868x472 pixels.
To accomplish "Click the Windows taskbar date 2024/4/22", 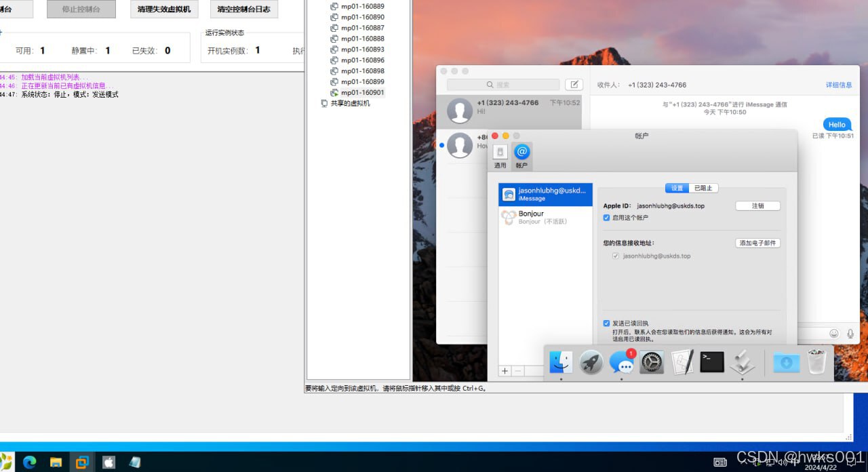I will click(x=821, y=467).
